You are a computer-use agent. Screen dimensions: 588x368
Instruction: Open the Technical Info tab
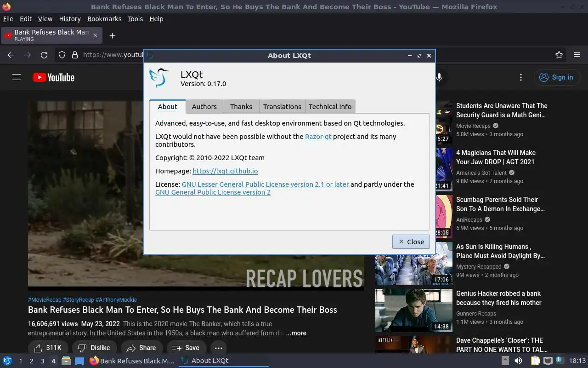coord(330,106)
